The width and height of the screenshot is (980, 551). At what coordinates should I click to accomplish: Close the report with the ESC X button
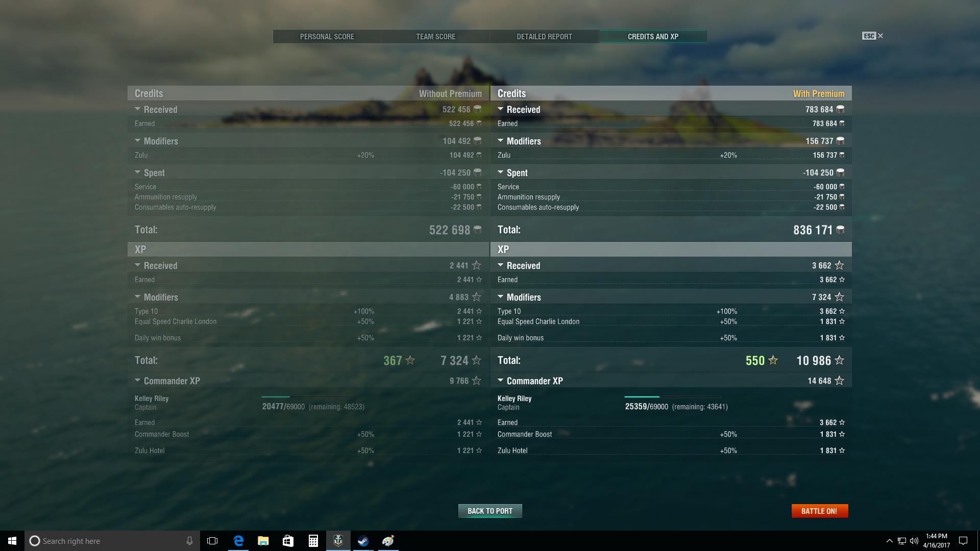pyautogui.click(x=873, y=36)
